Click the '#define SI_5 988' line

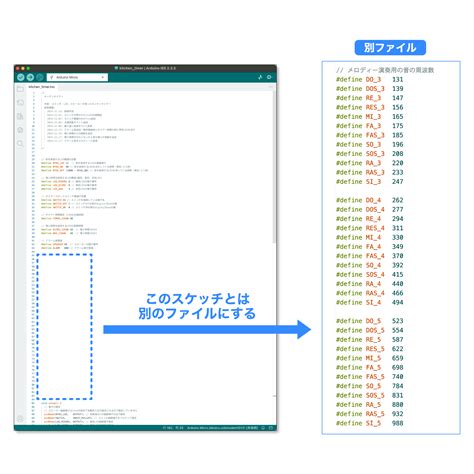point(369,423)
